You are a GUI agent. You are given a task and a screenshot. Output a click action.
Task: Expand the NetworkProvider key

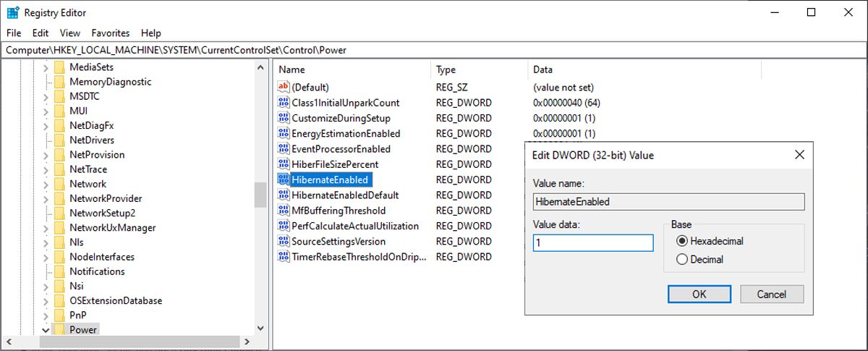pyautogui.click(x=46, y=198)
